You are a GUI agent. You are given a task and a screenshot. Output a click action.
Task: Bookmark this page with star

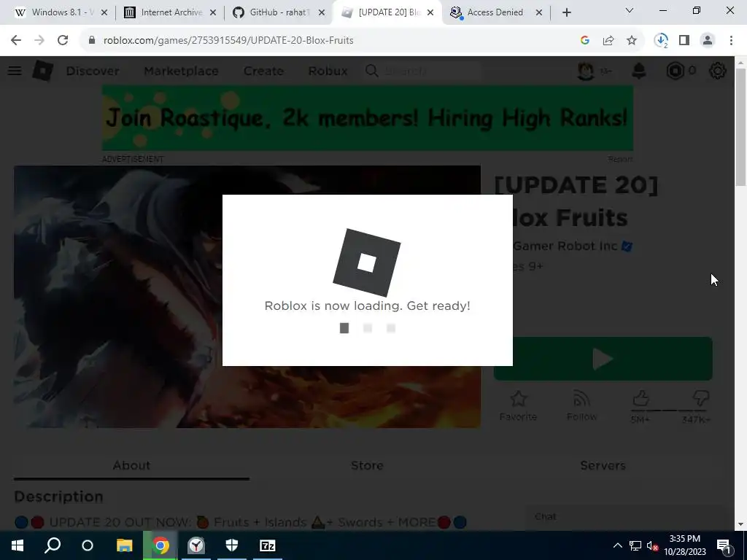point(632,41)
